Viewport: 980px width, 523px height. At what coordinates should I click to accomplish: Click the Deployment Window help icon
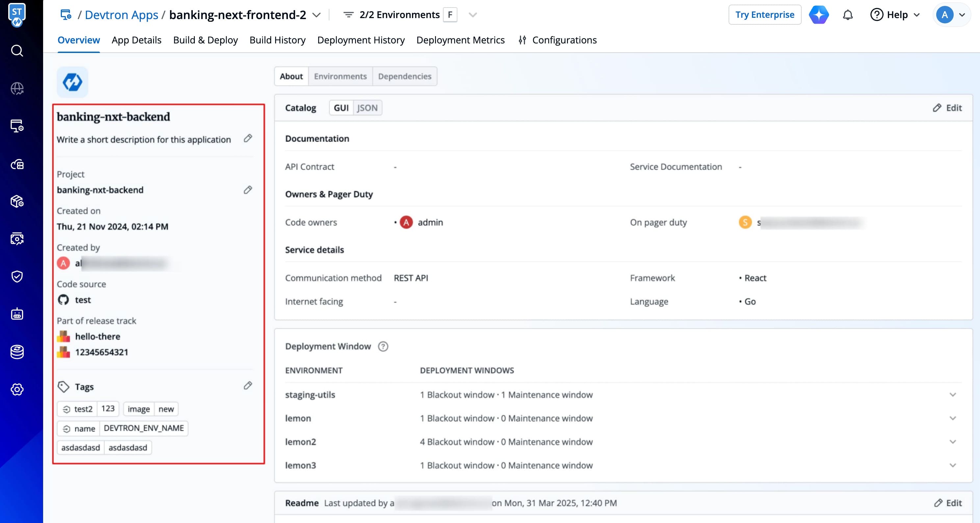pos(383,346)
